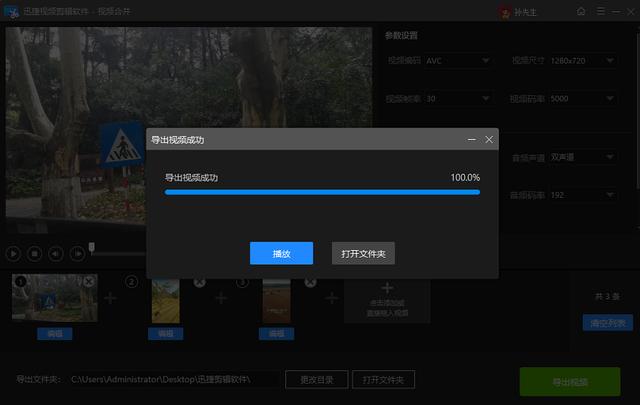Remove the third clip with its X icon
Viewport: 640px width, 405px height.
point(310,282)
